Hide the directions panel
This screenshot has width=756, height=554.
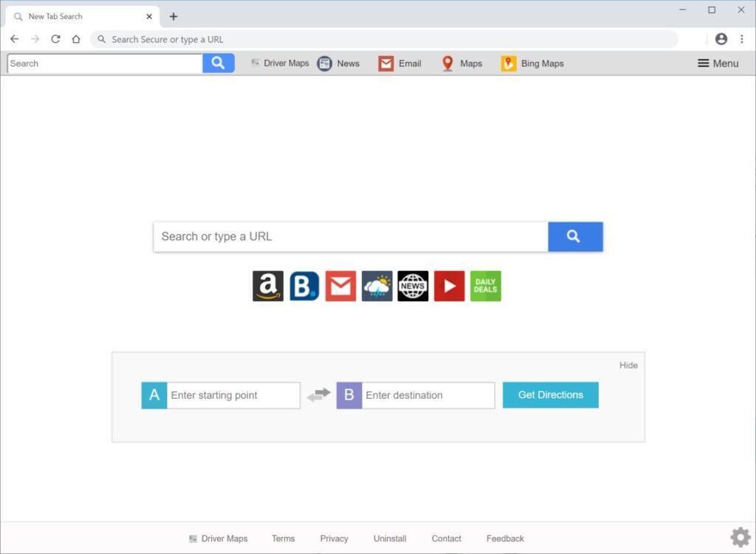point(628,365)
